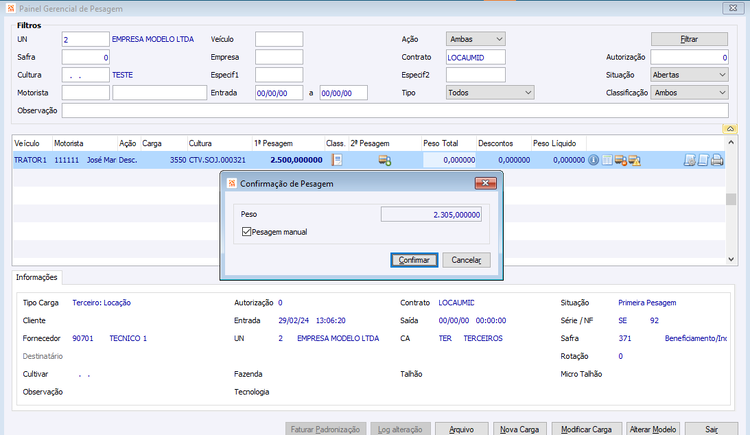Click the Entrada end date field

click(x=343, y=93)
